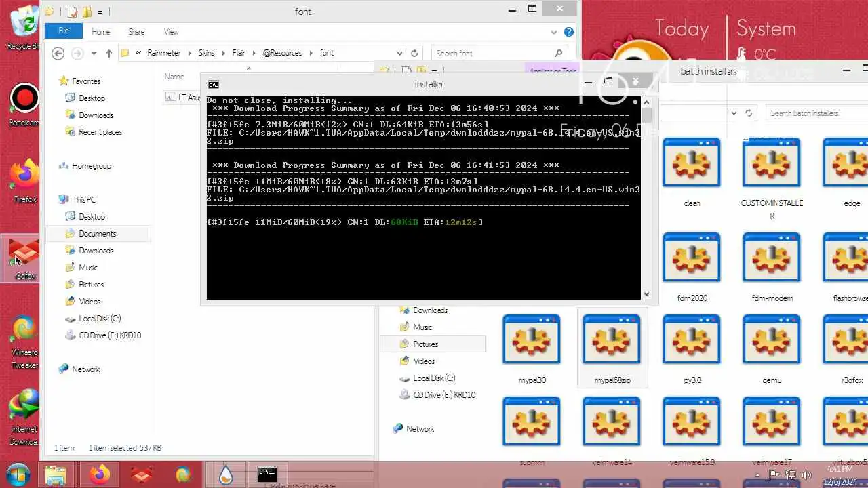Select the fdm2020 batch file
The image size is (868, 488).
click(692, 268)
